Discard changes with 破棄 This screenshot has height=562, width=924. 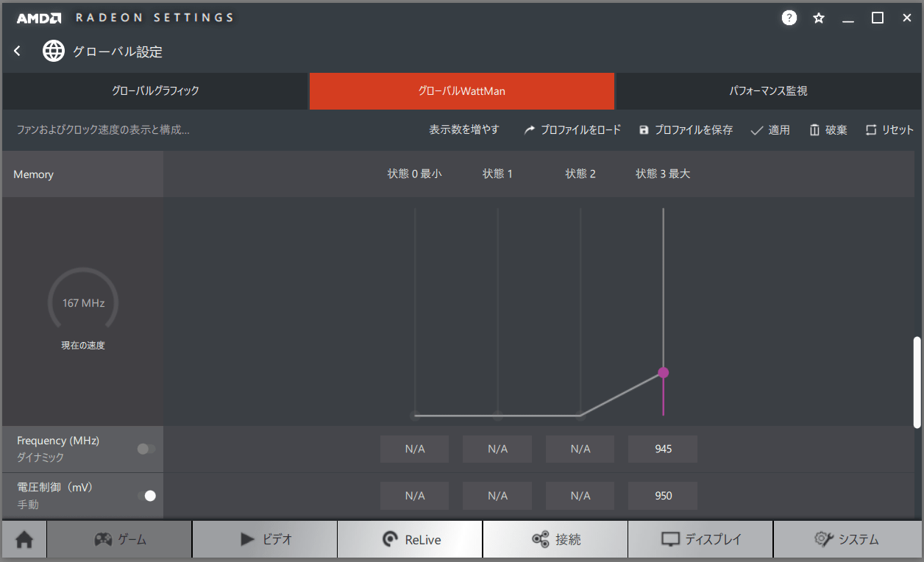(828, 129)
